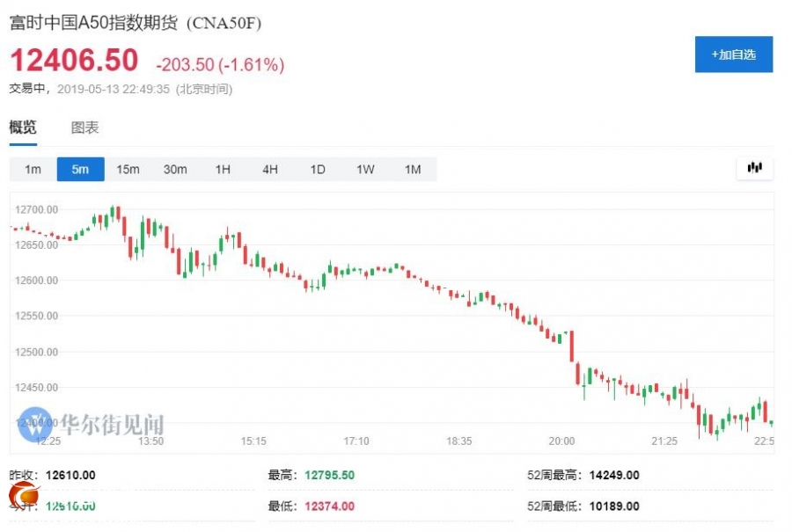The height and width of the screenshot is (532, 792).
Task: Click the 12406.50 current price
Action: (x=74, y=61)
